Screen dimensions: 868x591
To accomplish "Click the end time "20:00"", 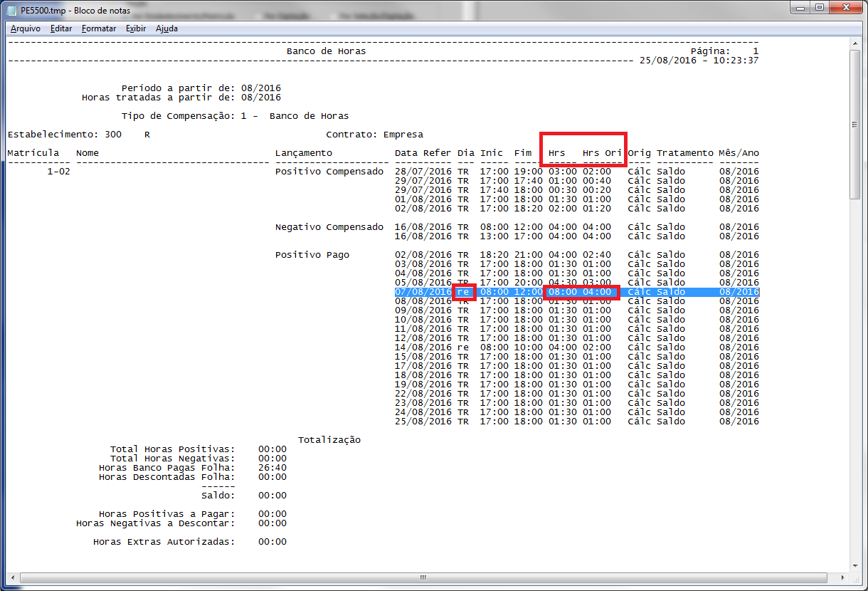I will (x=529, y=283).
